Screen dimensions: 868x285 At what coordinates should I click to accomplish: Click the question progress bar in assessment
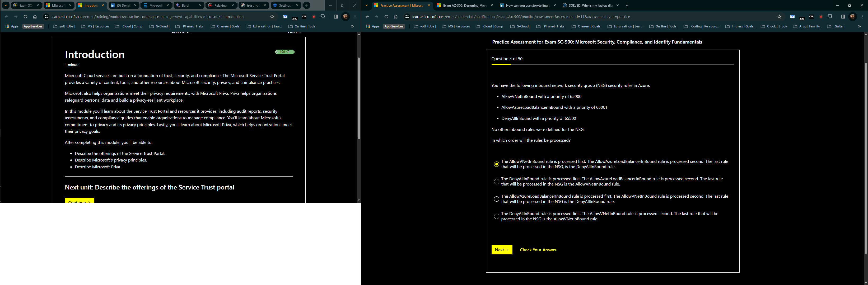pyautogui.click(x=613, y=64)
